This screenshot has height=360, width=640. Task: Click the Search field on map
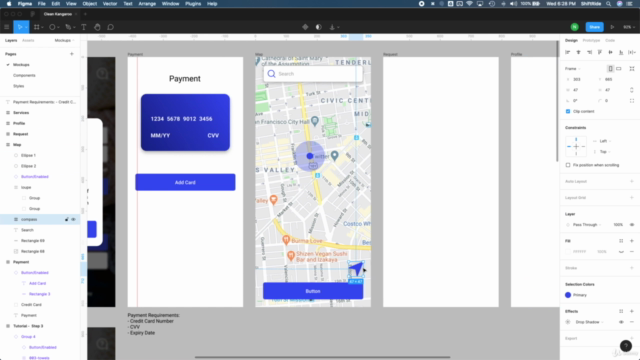point(313,74)
